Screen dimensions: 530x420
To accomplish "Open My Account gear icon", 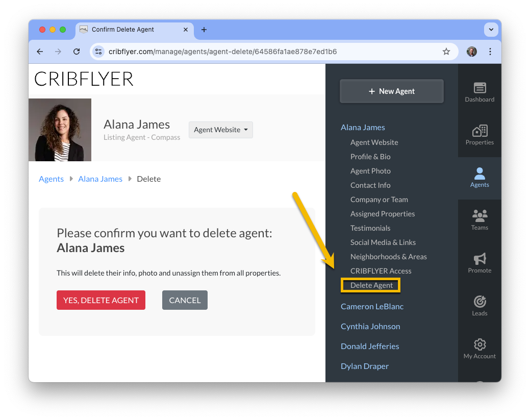I will point(479,344).
